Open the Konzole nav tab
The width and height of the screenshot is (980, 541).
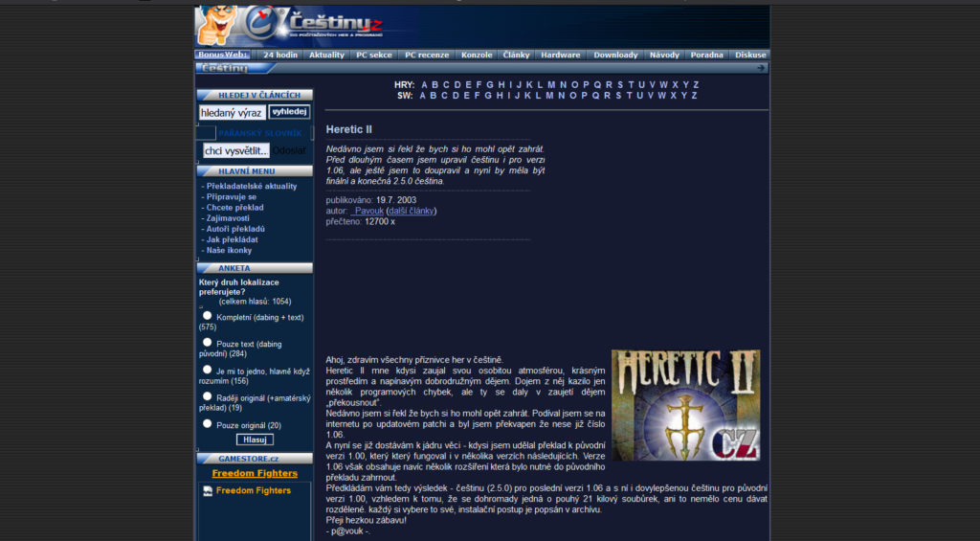(x=477, y=55)
